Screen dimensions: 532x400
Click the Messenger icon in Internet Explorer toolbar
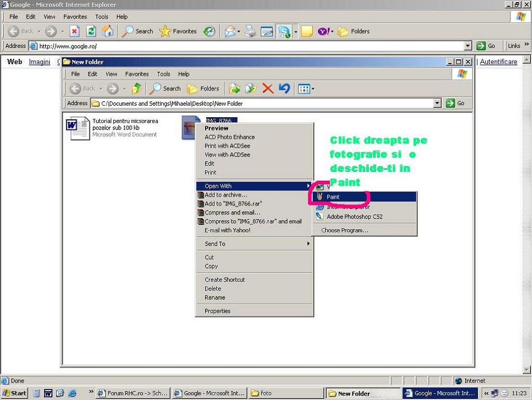[285, 32]
